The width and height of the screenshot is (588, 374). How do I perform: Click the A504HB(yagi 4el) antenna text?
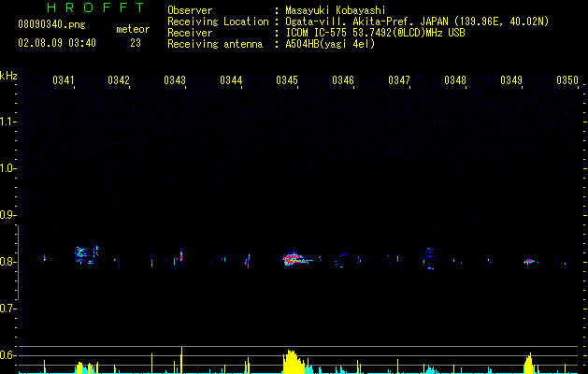tap(330, 44)
